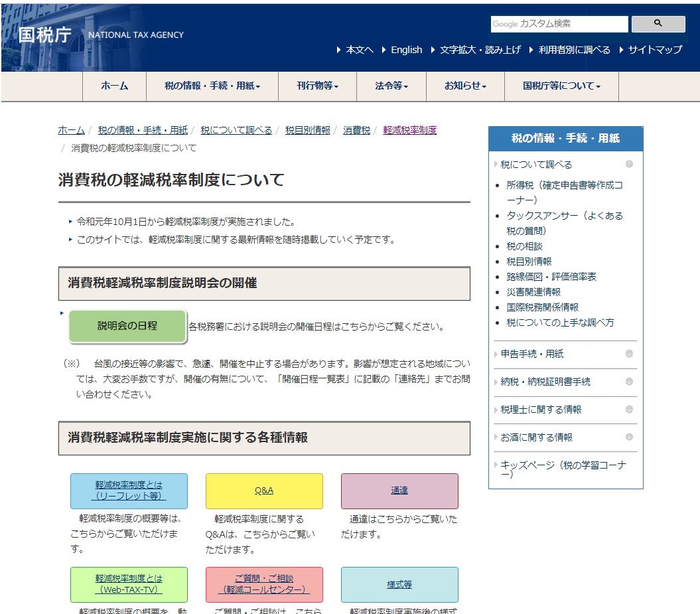
Task: Open the 国税庁等について dropdown menu
Action: (561, 86)
